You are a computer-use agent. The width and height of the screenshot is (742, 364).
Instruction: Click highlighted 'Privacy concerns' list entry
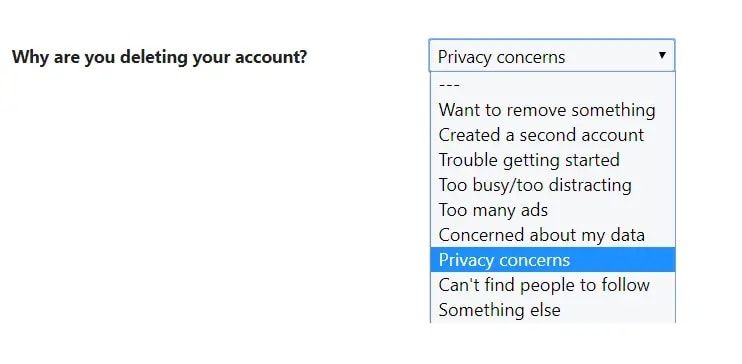553,260
